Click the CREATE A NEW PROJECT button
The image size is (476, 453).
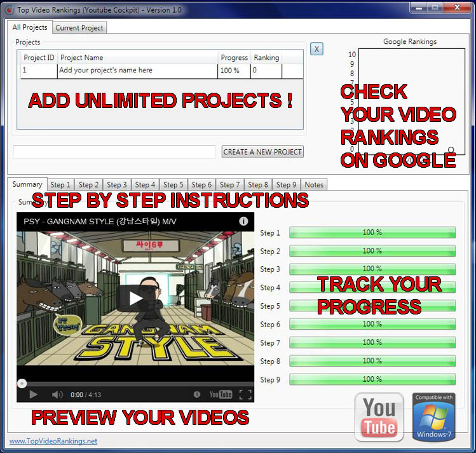[x=262, y=152]
